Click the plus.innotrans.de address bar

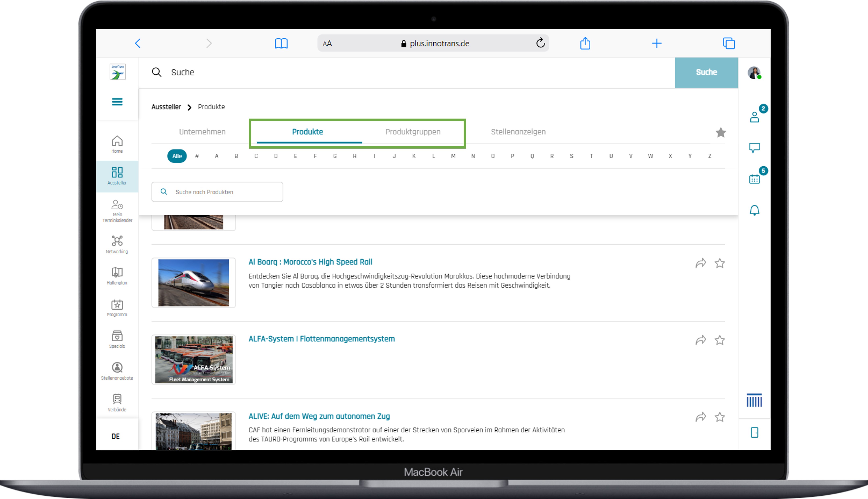(433, 43)
